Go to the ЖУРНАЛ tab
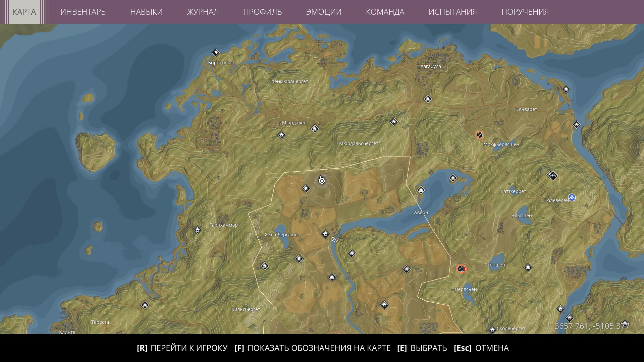 (203, 12)
